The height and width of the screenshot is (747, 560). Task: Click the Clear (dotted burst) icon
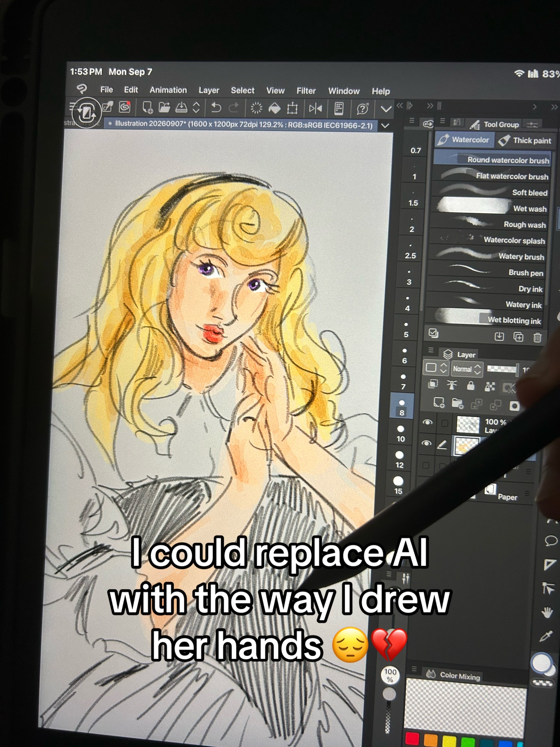point(257,108)
